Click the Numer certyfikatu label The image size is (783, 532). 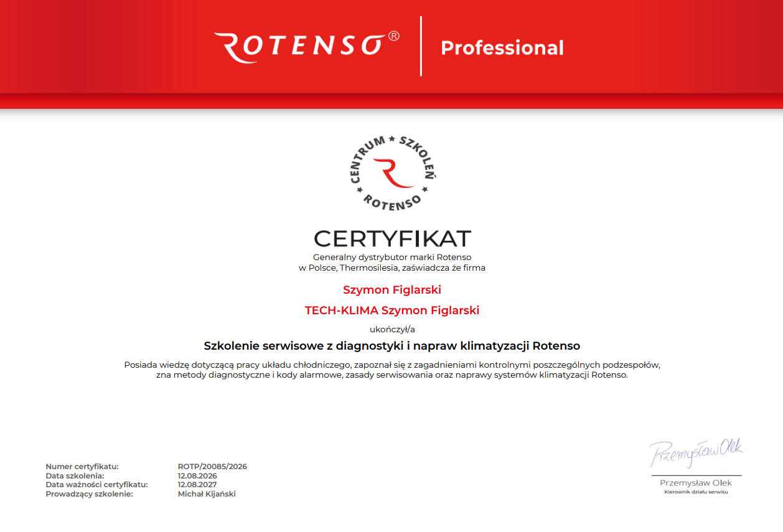tap(82, 467)
